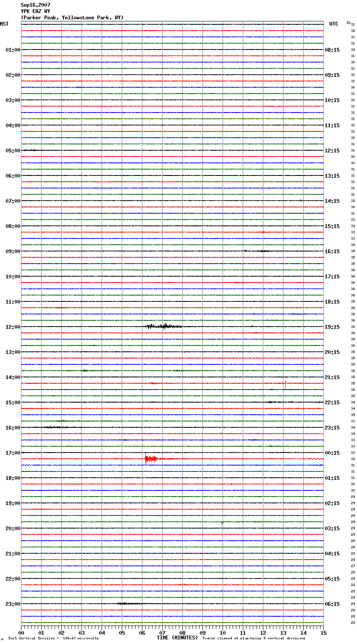The width and height of the screenshot is (357, 644).
Task: Click the "22:15" UTC time label
Action: [332, 403]
